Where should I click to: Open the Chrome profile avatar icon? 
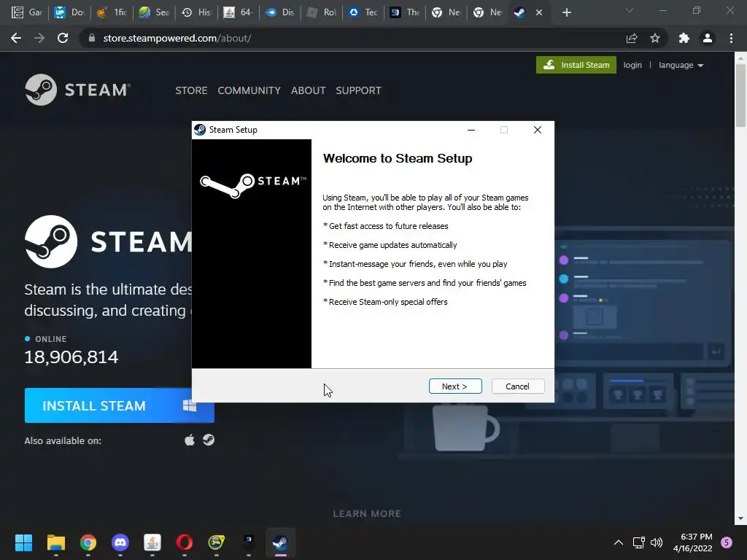(708, 38)
